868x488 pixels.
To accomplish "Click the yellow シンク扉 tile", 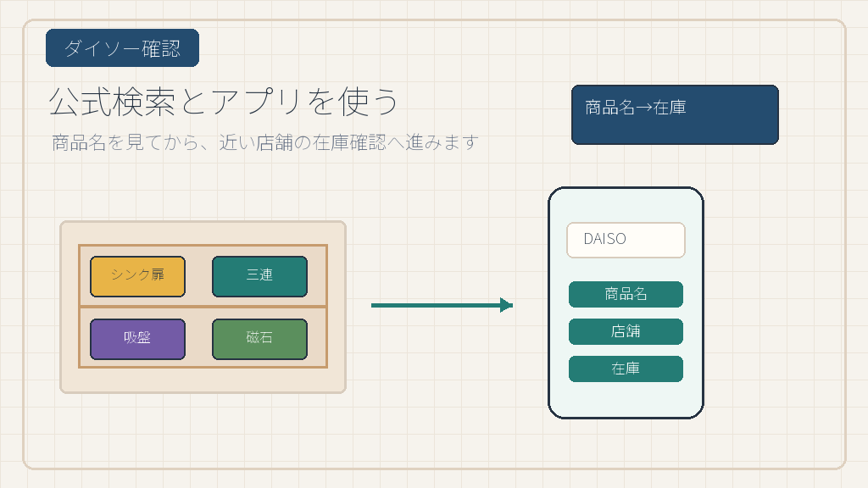I will (138, 277).
